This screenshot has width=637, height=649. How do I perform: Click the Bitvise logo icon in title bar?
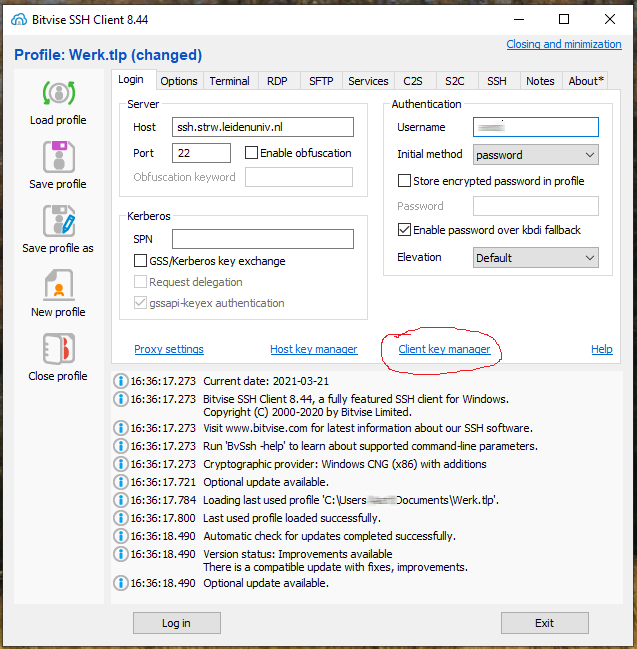(20, 19)
